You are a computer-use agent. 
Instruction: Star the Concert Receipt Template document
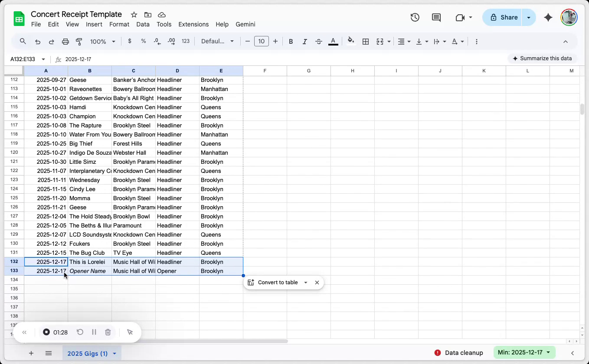134,15
